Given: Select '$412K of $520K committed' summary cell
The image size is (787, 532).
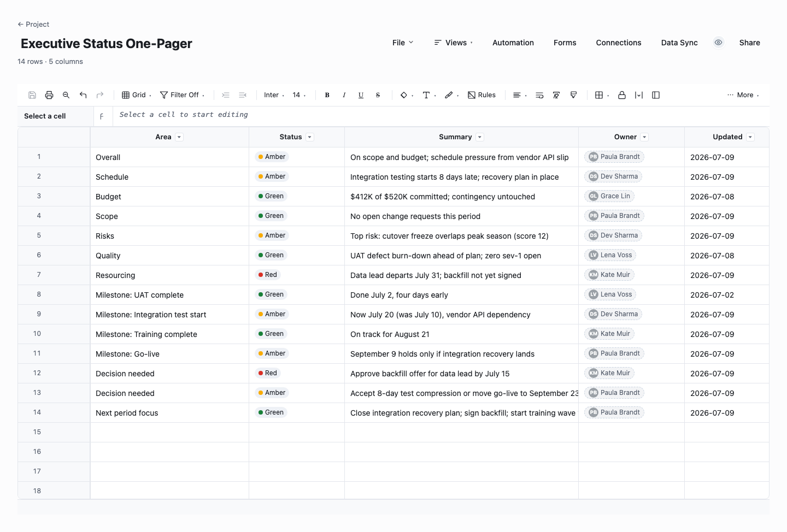Looking at the screenshot, I should [461, 197].
